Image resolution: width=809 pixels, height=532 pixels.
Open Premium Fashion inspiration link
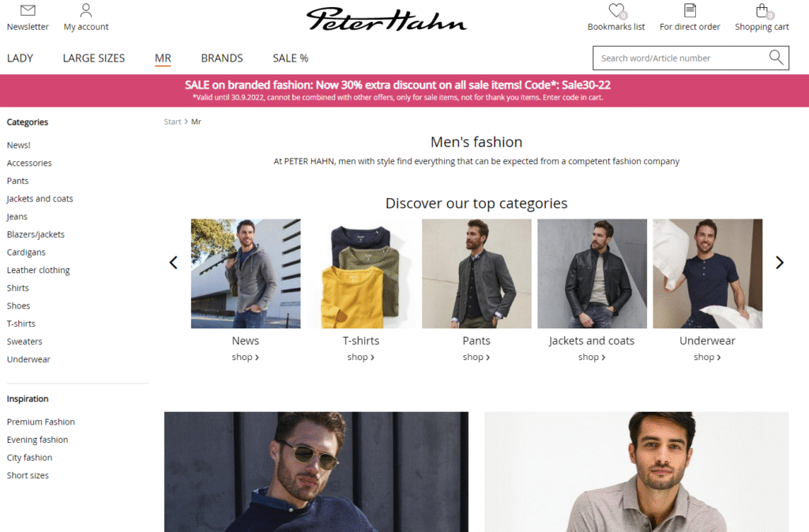point(41,421)
